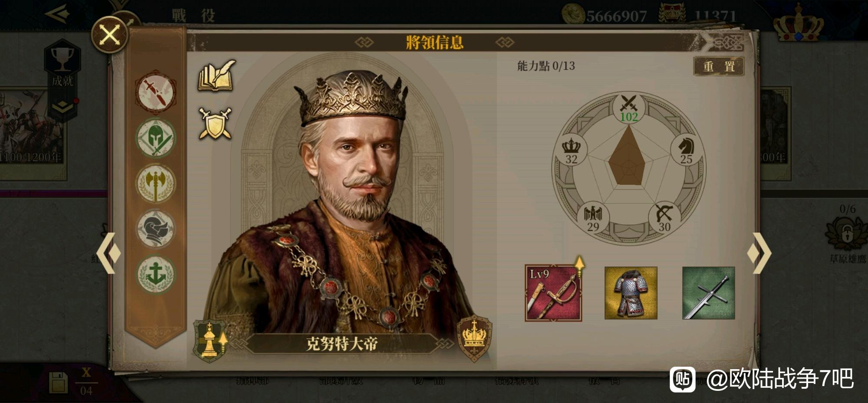
Task: Select the crown attribute valued 32
Action: pos(572,151)
